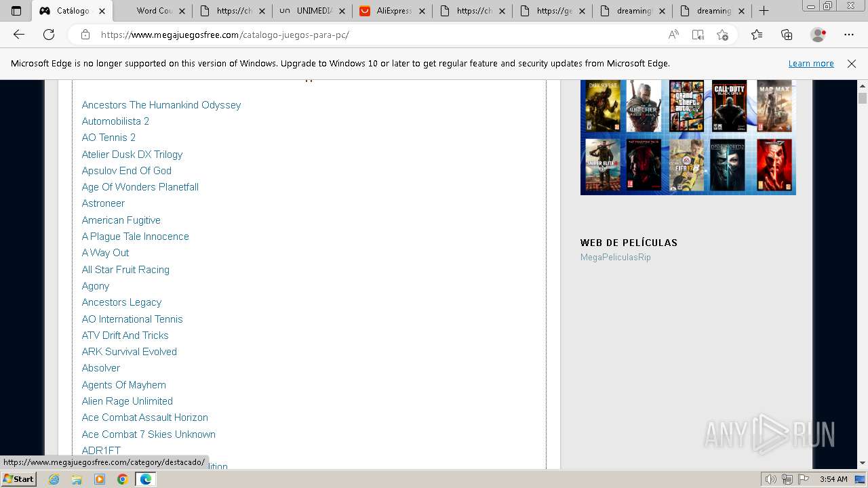Open the Immersive reader icon

click(698, 35)
